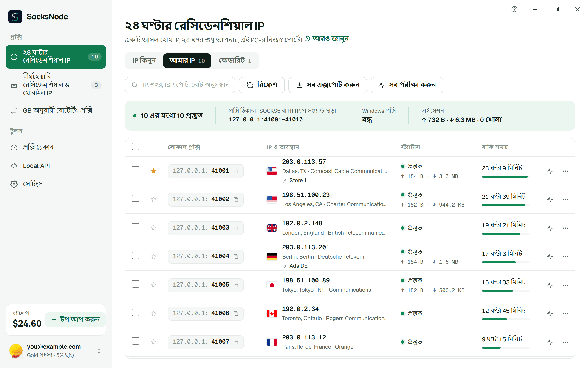The image size is (588, 368).
Task: Open GB অনুযায়ী রোটেটিং প্রক্সি section
Action: 56,110
